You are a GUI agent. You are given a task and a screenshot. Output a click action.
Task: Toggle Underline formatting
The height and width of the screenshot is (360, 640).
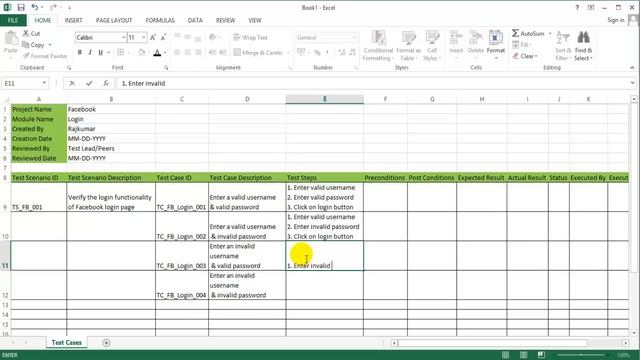100,52
